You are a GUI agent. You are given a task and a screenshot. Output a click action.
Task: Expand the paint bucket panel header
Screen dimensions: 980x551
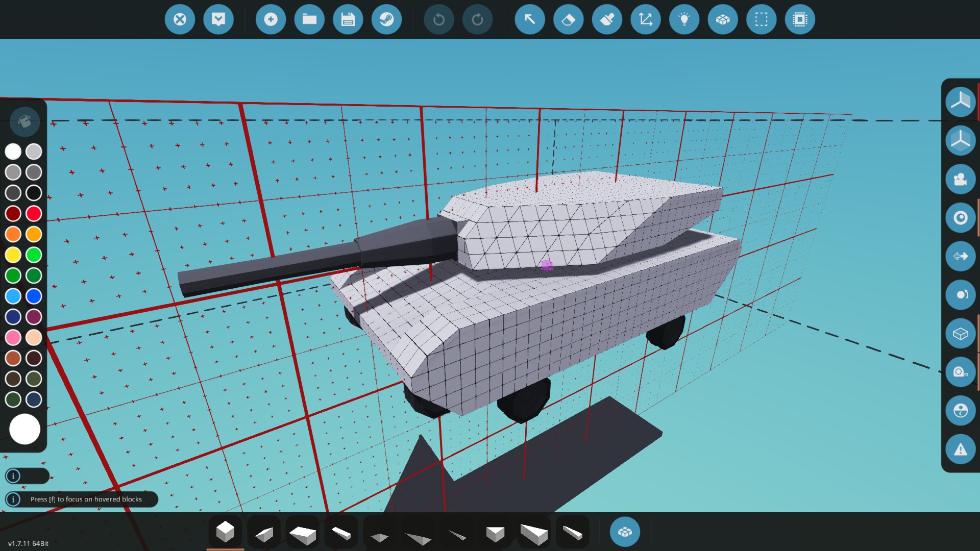point(24,121)
